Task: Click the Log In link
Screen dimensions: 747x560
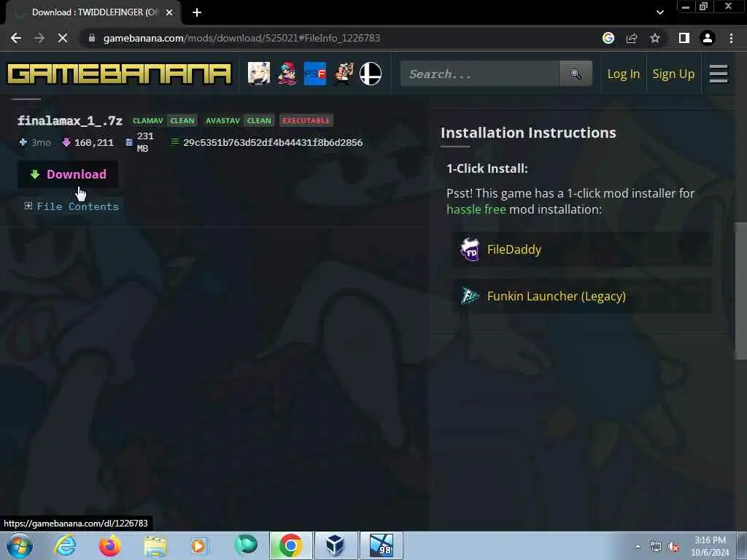Action: click(x=623, y=74)
